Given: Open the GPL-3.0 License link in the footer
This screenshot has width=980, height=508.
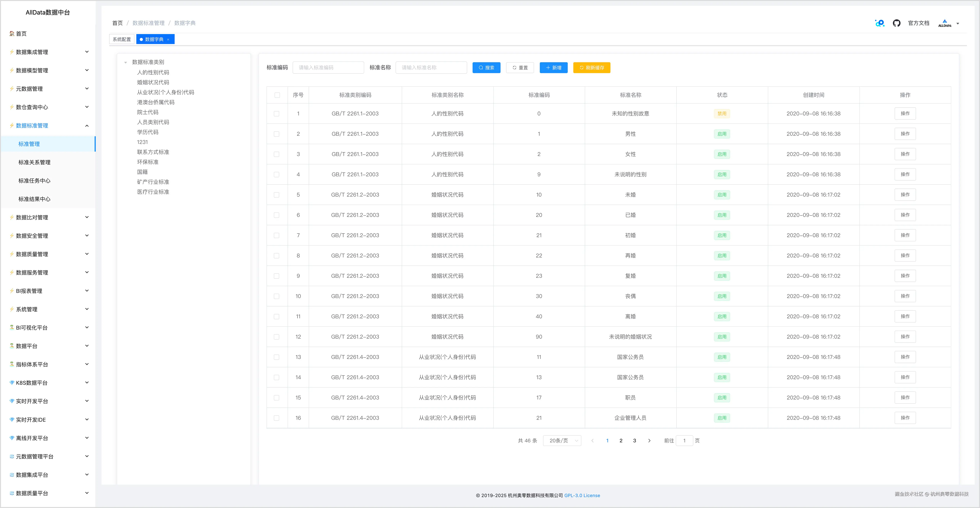Looking at the screenshot, I should [x=582, y=495].
